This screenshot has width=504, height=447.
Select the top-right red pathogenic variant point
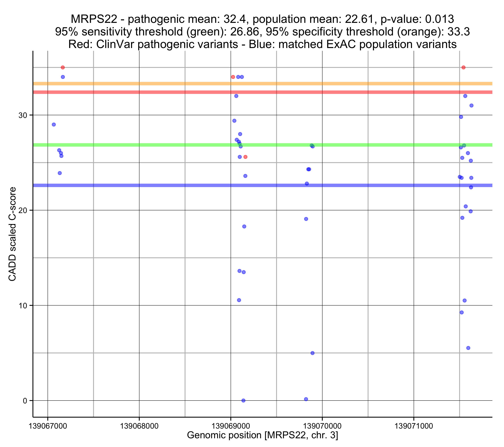pos(463,68)
